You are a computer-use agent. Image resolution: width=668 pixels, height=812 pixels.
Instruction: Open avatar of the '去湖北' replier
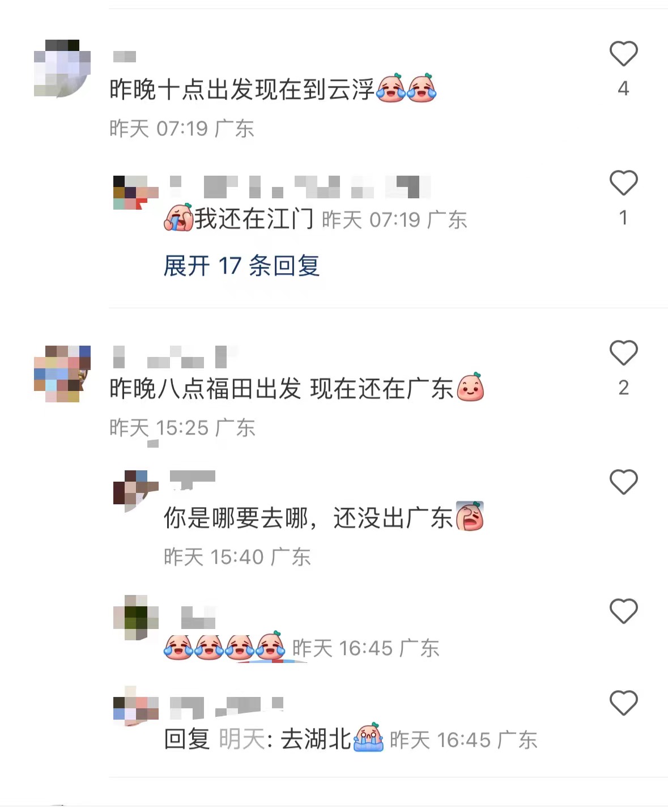point(136,706)
